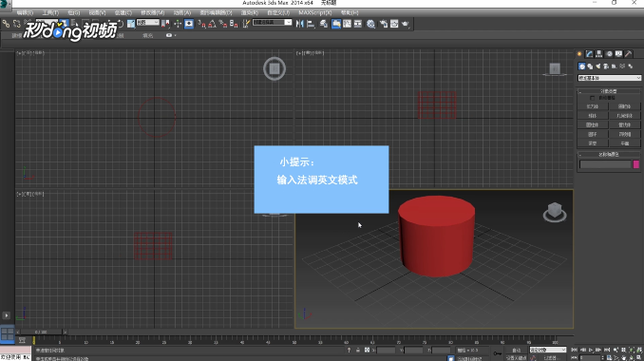Viewport: 644px width, 361px height.
Task: Click the Align tool icon
Action: [x=311, y=24]
